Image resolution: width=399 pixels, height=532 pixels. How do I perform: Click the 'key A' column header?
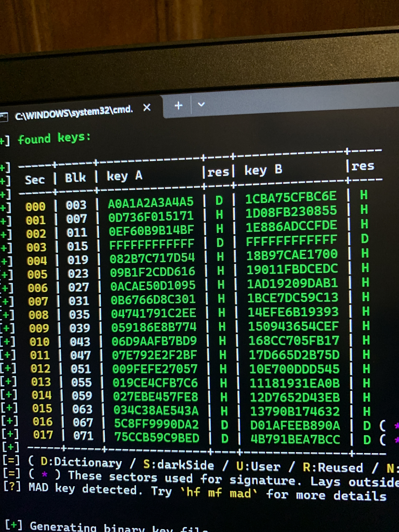tap(125, 176)
